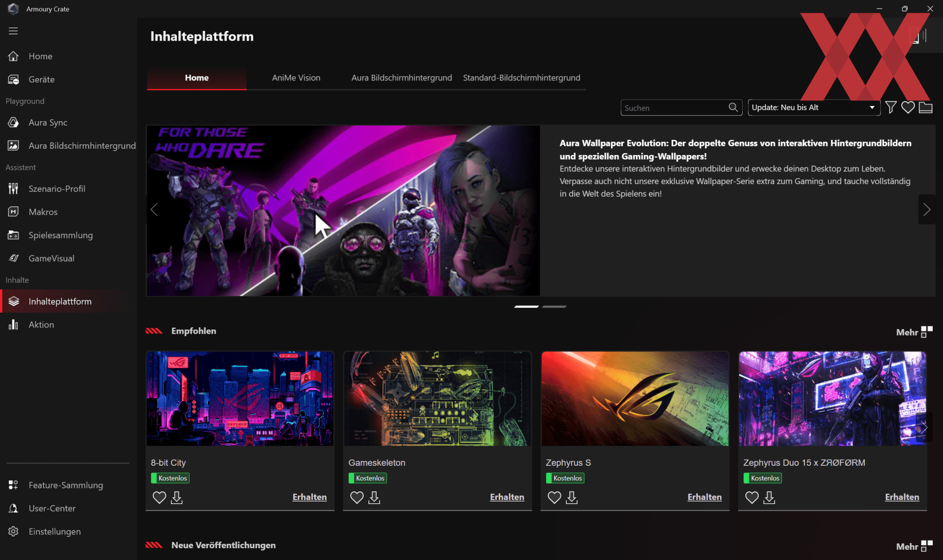Viewport: 943px width, 560px height.
Task: Click Erhalten for 8-bit City
Action: coord(309,497)
